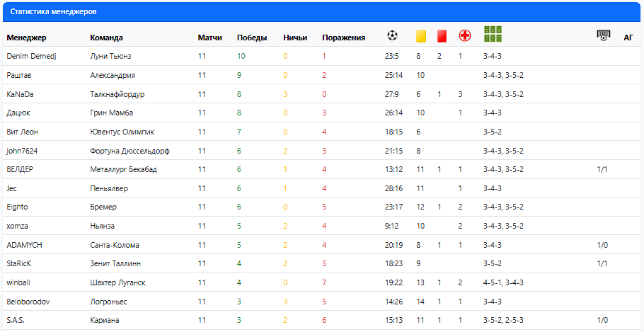Open manager Denim Demedj

[30, 56]
